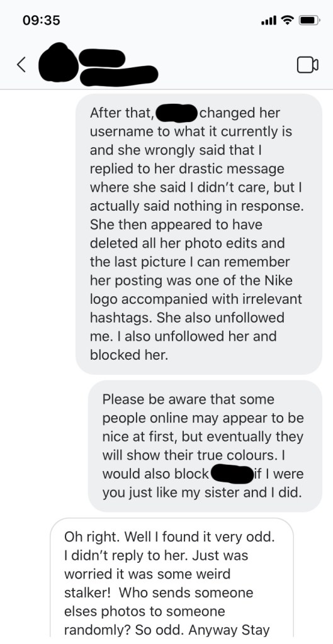Tap the battery icon in status bar

308,20
